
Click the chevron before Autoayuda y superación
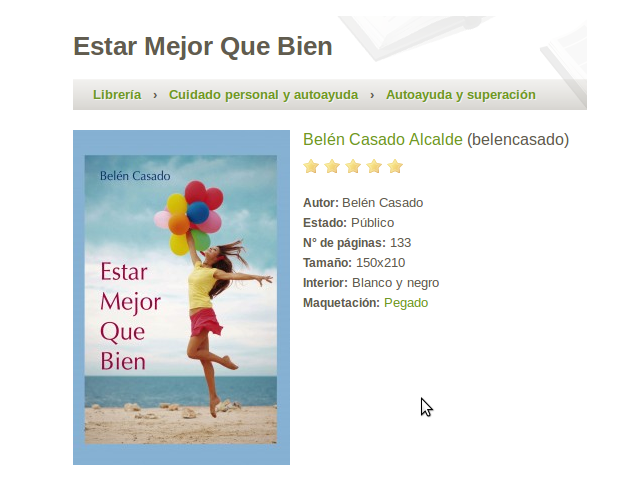pos(372,95)
